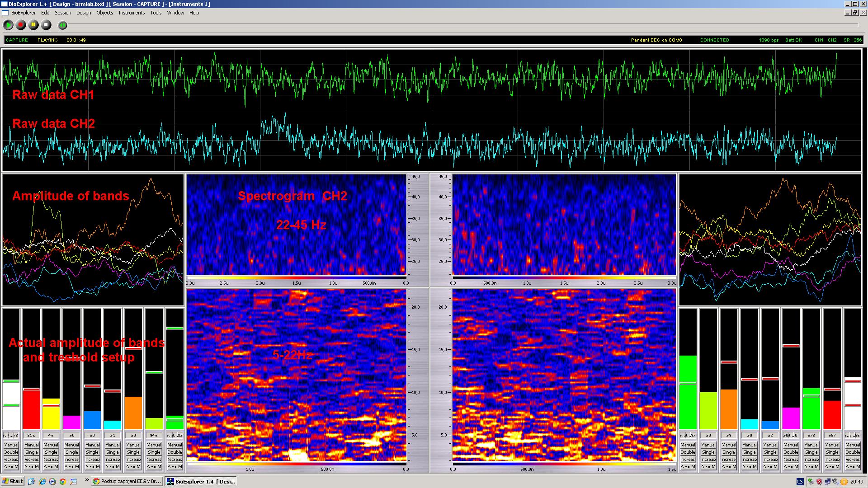Pause the session with yellow pause button
Screen dimensions: 868x488
[33, 25]
